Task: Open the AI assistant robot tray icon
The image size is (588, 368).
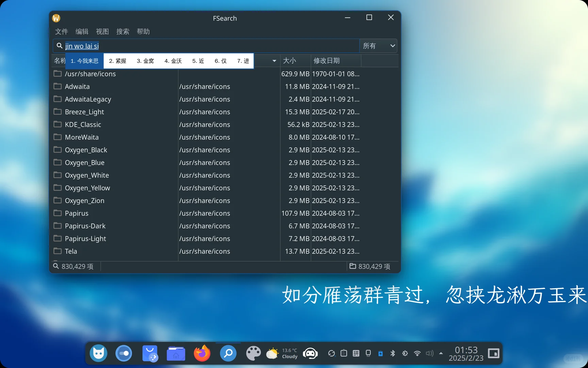Action: coord(310,353)
